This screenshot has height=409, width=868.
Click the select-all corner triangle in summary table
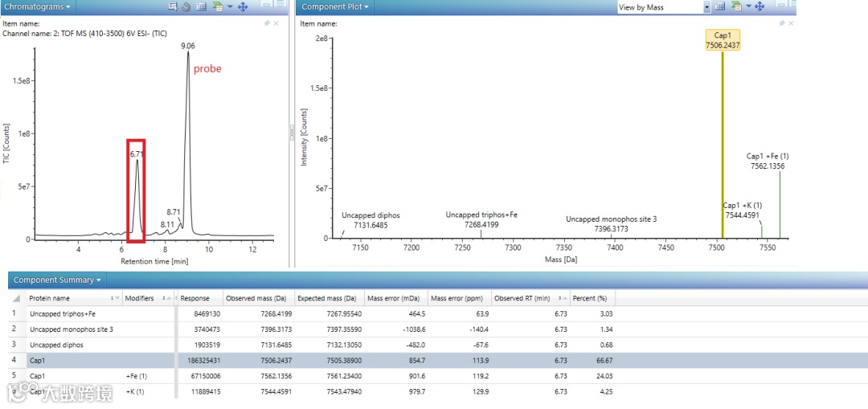pos(16,298)
